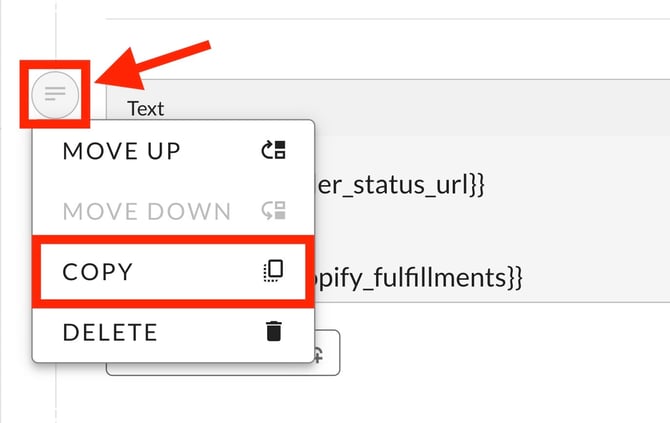Choose the COPY menu entry

(173, 272)
